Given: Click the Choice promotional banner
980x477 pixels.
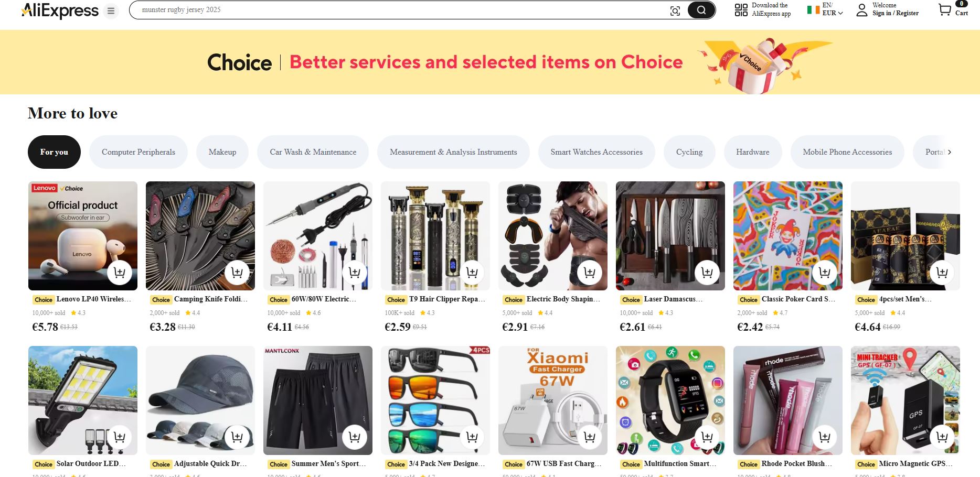Looking at the screenshot, I should coord(490,62).
